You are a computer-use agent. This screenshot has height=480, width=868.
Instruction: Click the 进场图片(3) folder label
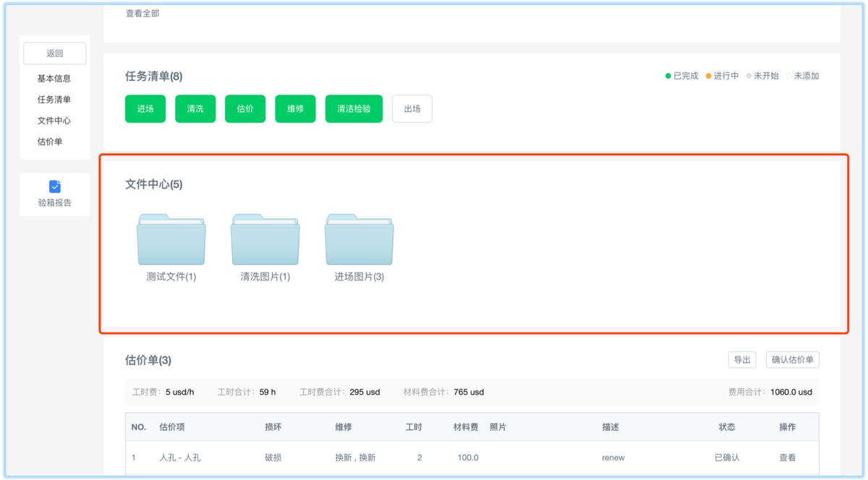point(359,277)
